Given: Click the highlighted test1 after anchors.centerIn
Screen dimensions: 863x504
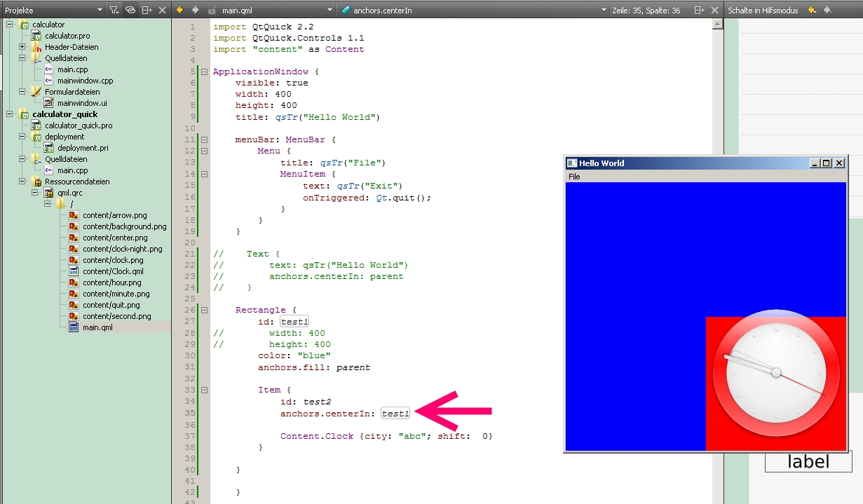Looking at the screenshot, I should (395, 414).
